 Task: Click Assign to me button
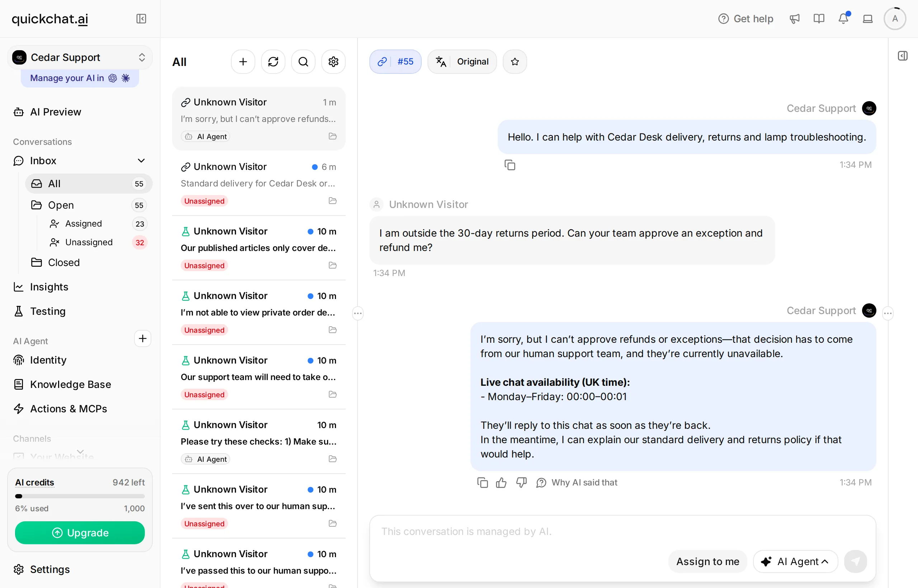coord(708,561)
